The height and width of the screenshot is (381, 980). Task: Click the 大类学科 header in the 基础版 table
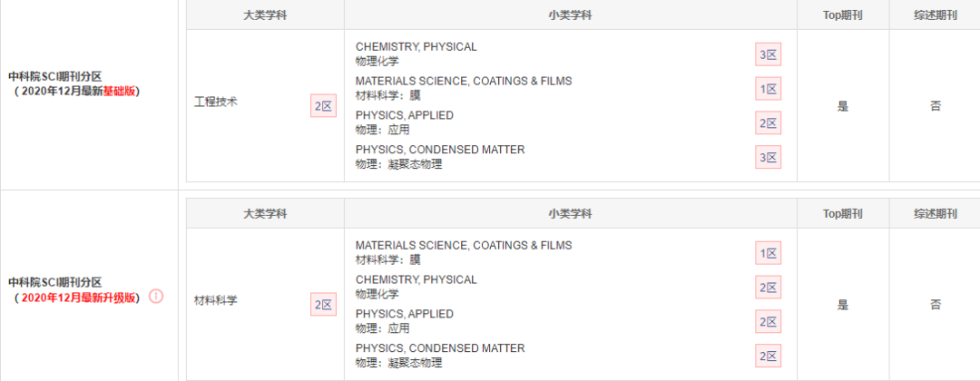tap(265, 15)
